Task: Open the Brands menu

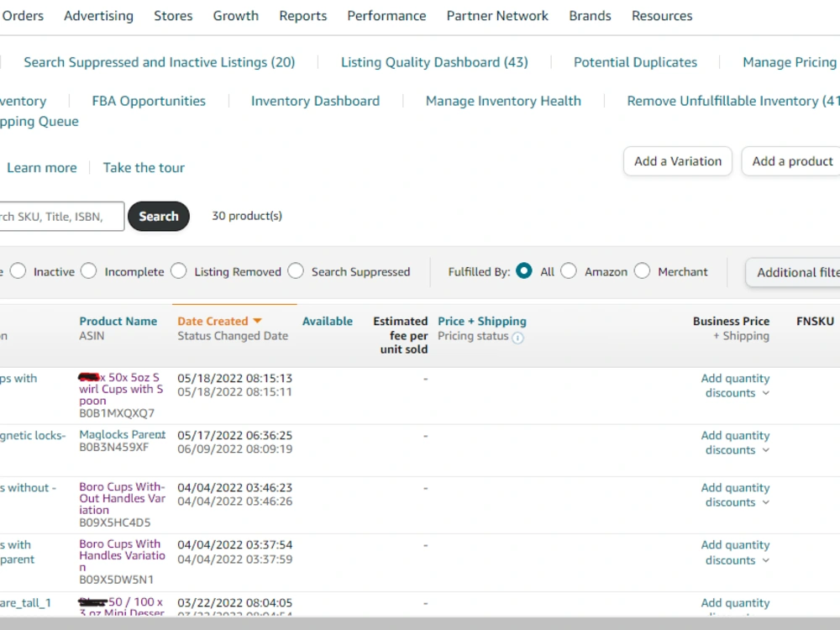Action: 590,16
